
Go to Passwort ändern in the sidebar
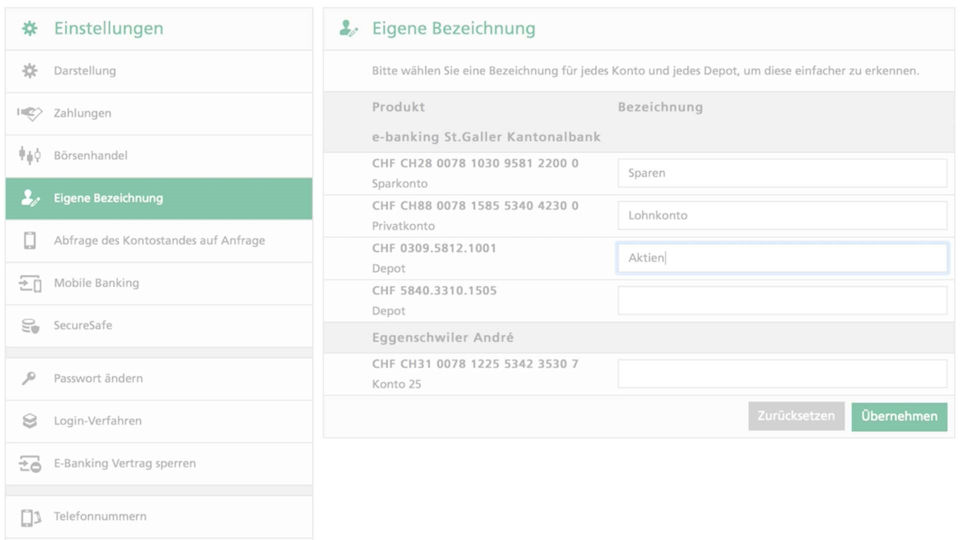click(159, 379)
